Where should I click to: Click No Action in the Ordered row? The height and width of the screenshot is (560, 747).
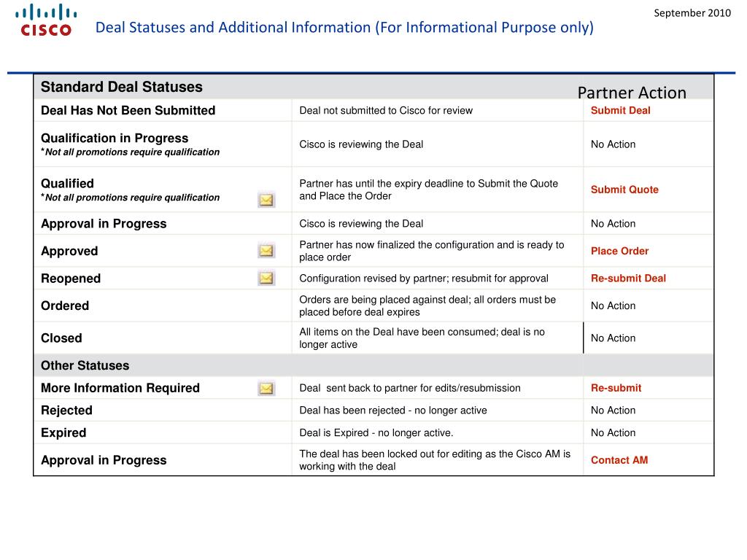613,306
